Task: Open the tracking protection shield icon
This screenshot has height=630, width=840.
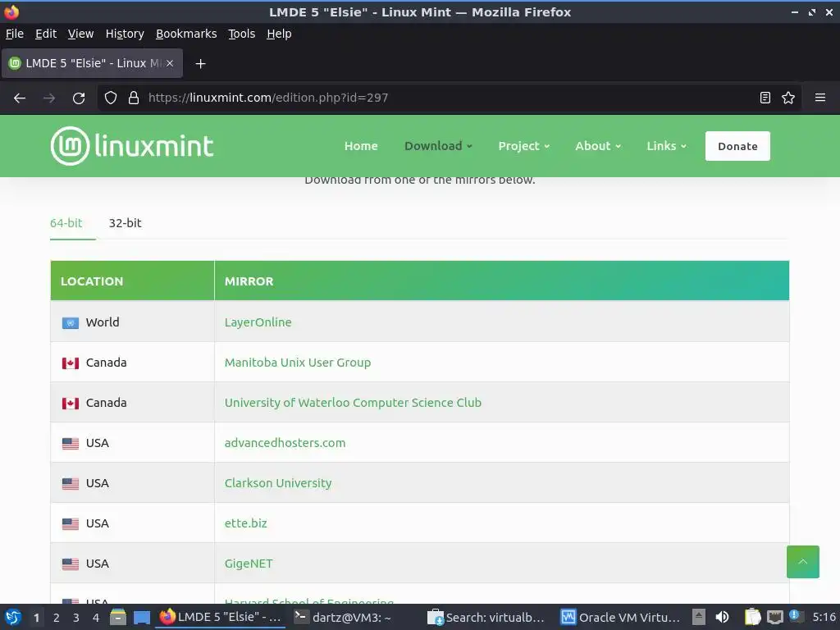Action: (x=111, y=98)
